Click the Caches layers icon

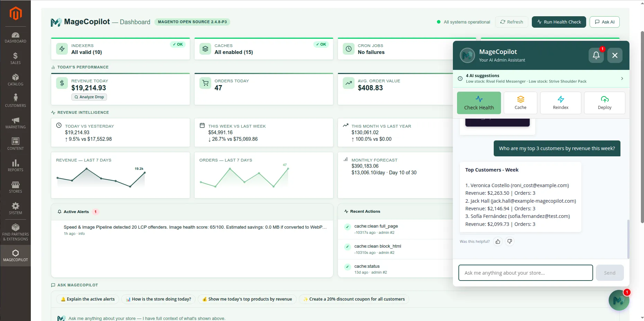coord(205,49)
